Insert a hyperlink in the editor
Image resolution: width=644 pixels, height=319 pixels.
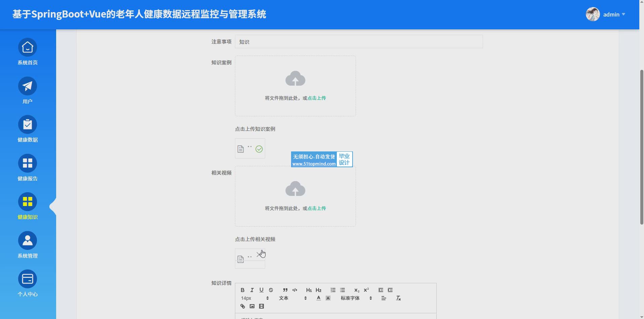(243, 306)
